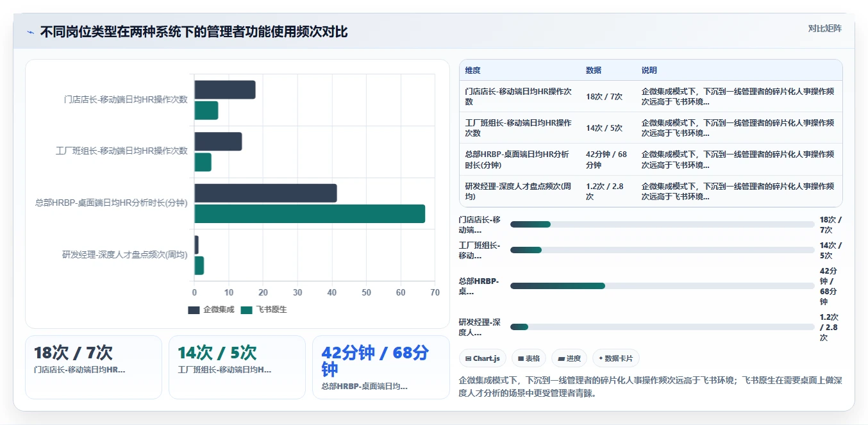Image resolution: width=868 pixels, height=425 pixels.
Task: Click progress label 研发经理-深度人...
Action: pos(480,327)
